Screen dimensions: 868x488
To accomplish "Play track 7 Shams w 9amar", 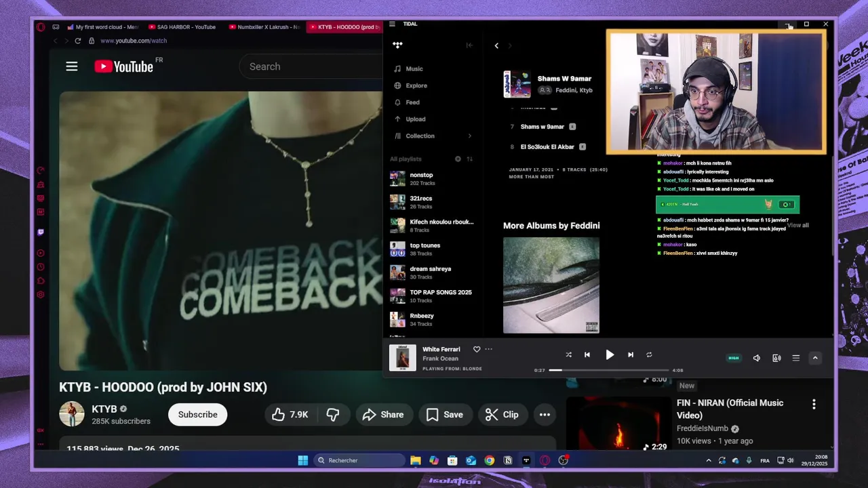I will coord(542,127).
